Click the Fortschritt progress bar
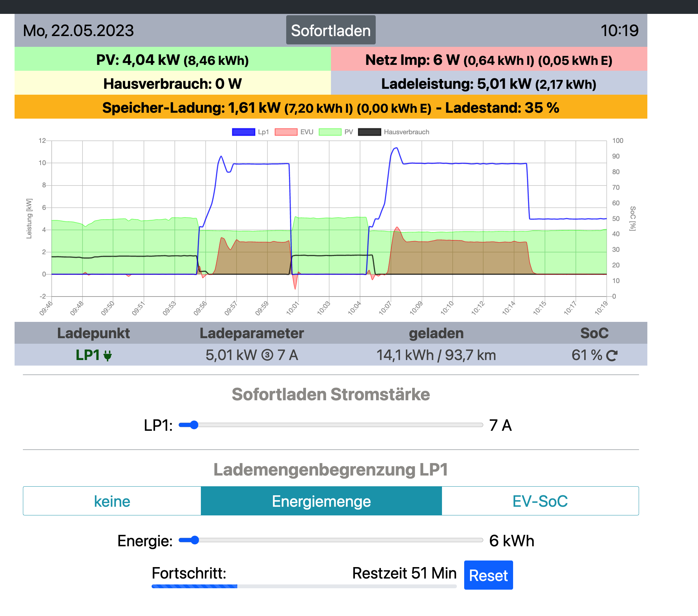The width and height of the screenshot is (698, 616). click(304, 586)
